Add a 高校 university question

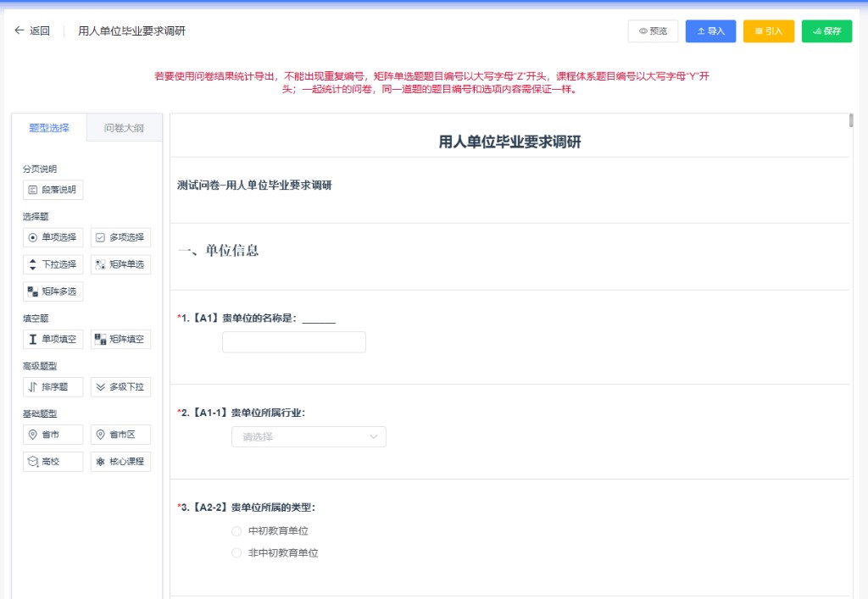[x=53, y=461]
